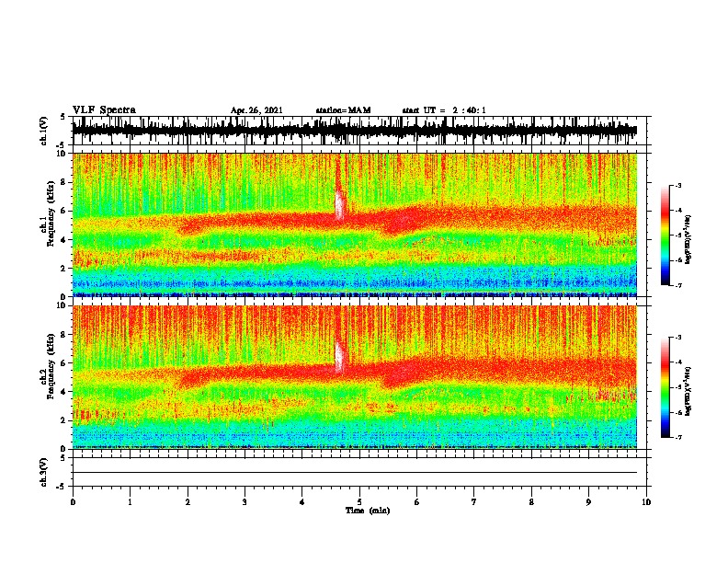The height and width of the screenshot is (563, 728).
Task: Click the "ch.3(V)" axis label
Action: (x=44, y=472)
